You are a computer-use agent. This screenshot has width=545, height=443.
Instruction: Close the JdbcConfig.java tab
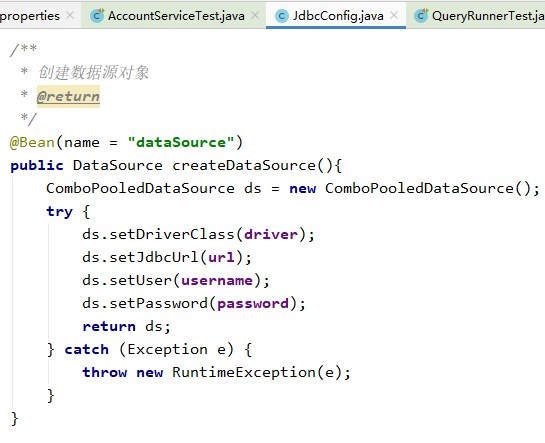point(394,15)
